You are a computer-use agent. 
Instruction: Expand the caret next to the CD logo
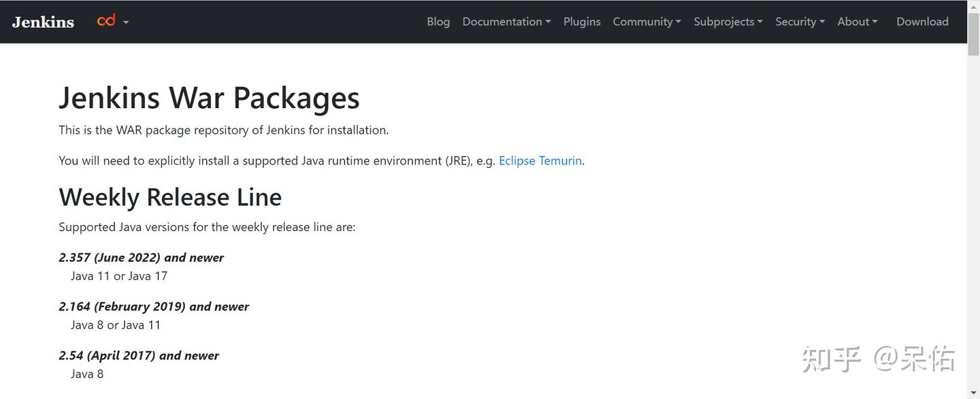click(126, 23)
